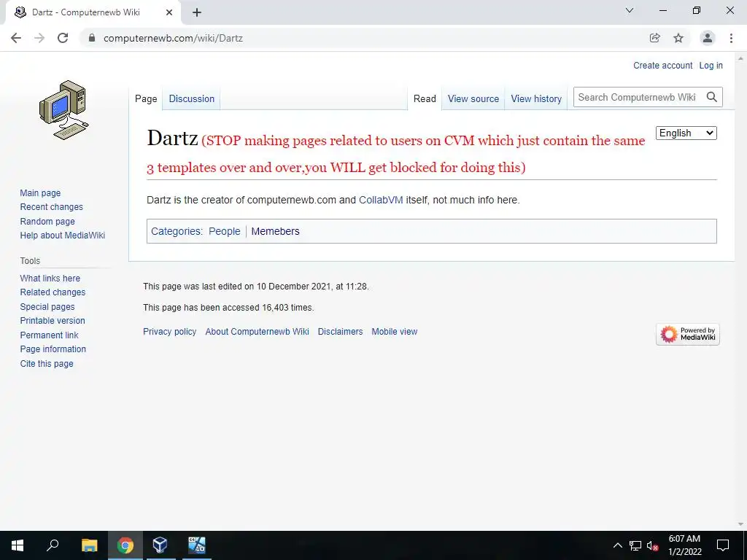
Task: Click Create account link
Action: [662, 66]
